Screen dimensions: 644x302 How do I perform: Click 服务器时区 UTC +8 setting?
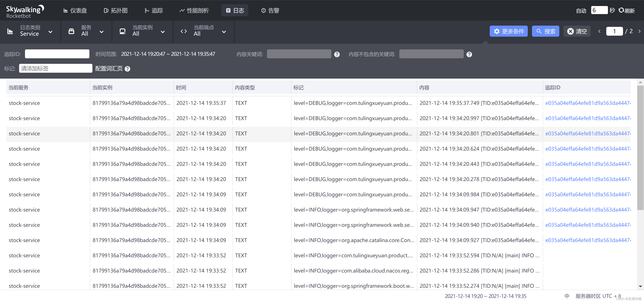(598, 296)
